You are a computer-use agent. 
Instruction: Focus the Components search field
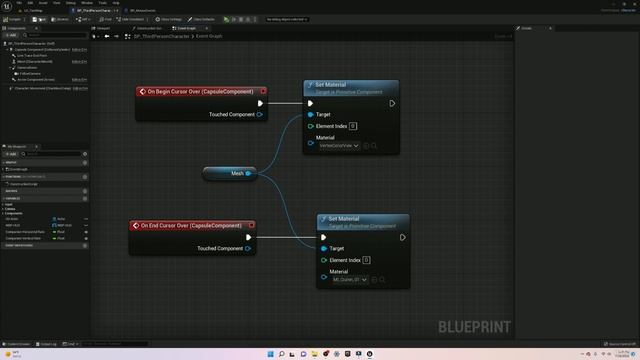pos(55,36)
